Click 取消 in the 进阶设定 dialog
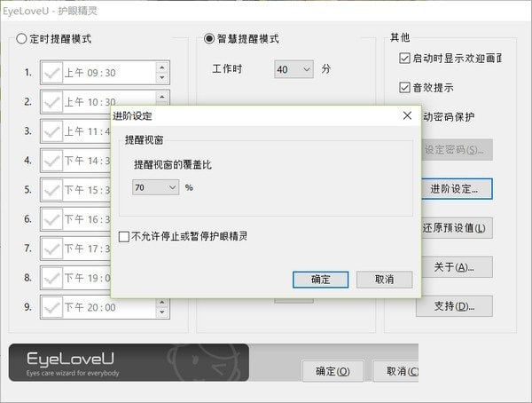Image resolution: width=532 pixels, height=403 pixels. (385, 280)
